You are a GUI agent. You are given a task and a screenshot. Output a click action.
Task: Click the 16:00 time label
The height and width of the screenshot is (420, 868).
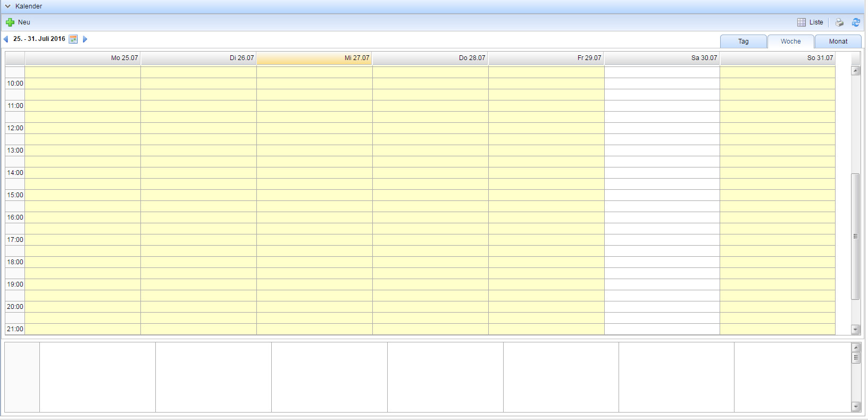(15, 217)
